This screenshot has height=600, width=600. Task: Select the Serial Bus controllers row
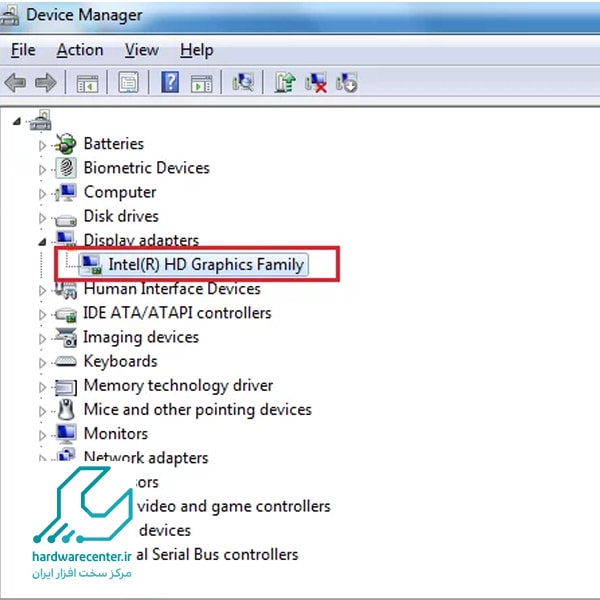[x=217, y=554]
